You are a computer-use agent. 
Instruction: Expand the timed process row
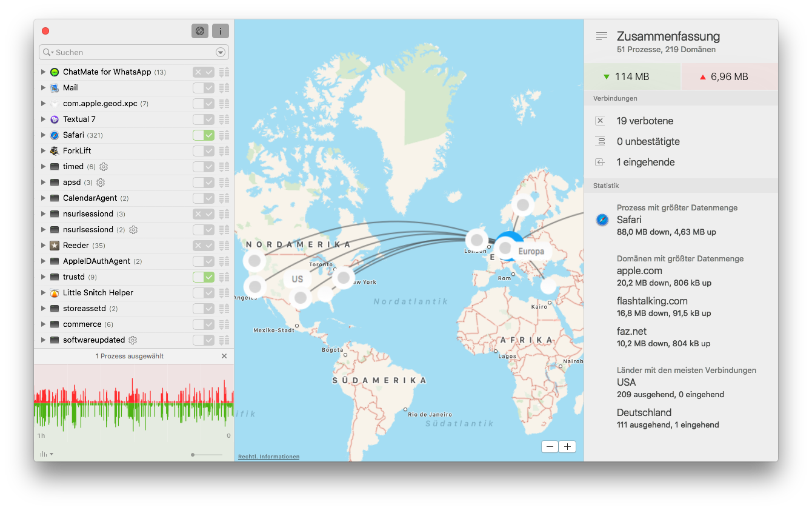point(43,167)
